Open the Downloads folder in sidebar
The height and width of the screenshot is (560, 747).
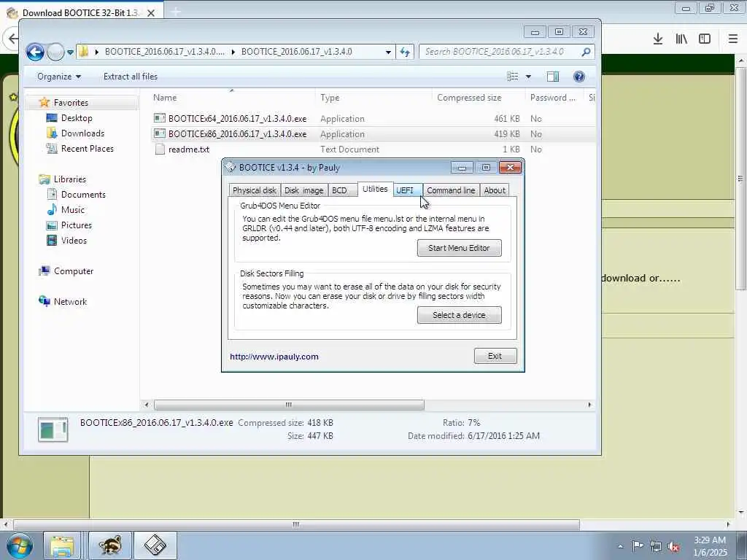point(82,133)
